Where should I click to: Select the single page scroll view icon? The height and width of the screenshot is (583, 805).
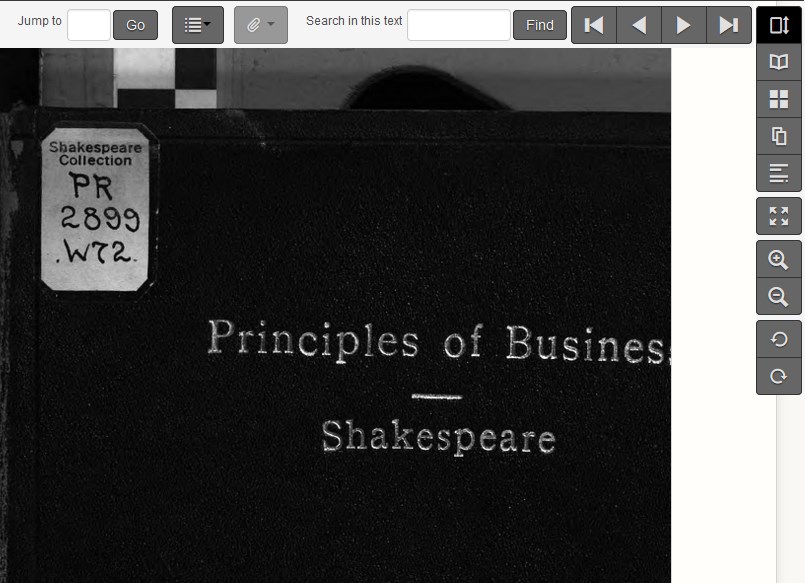point(779,25)
